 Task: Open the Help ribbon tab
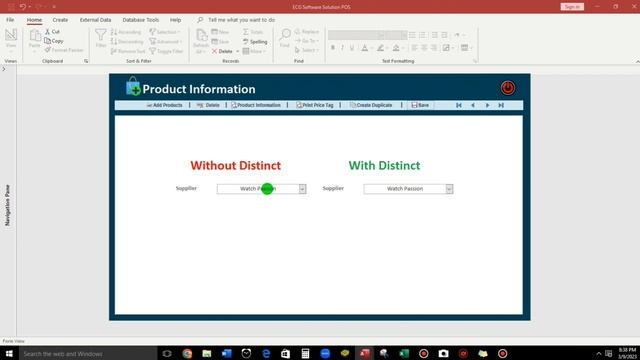pos(176,20)
